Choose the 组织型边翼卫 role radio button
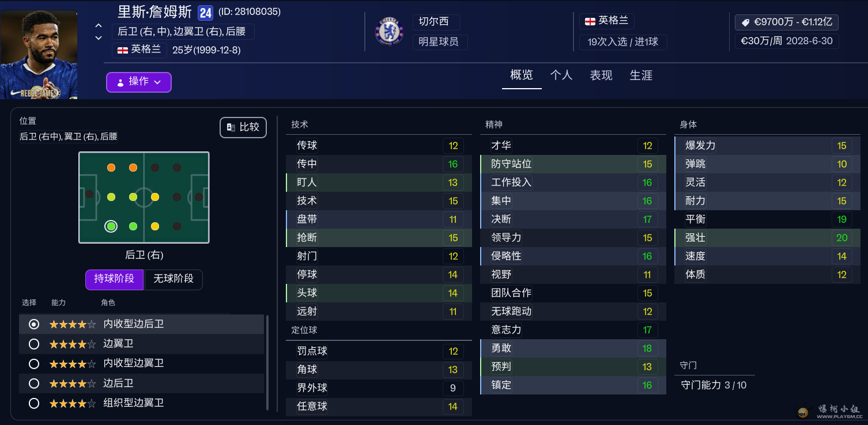868x425 pixels. coord(34,403)
